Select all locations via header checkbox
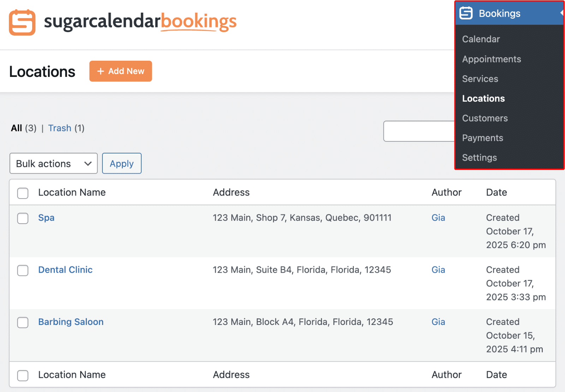Screen dimensions: 565x392 (23, 193)
